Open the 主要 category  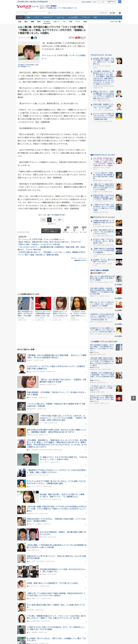(20, 21)
